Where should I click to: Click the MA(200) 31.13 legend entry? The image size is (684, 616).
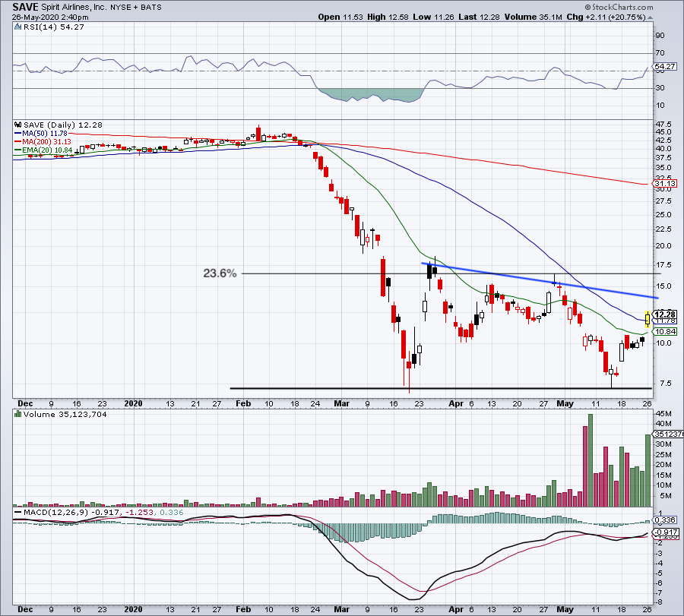[x=43, y=142]
